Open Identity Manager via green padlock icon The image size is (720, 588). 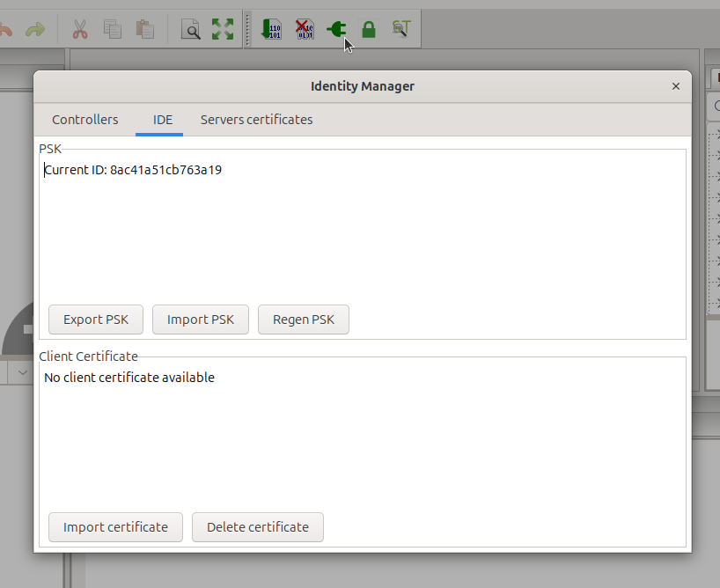[x=369, y=29]
